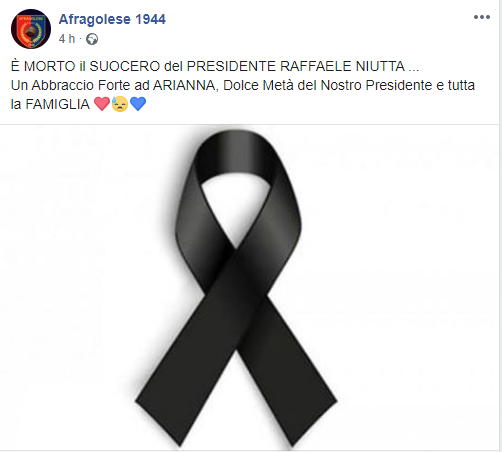Open the black mourning ribbon image
The image size is (502, 452).
[250, 288]
